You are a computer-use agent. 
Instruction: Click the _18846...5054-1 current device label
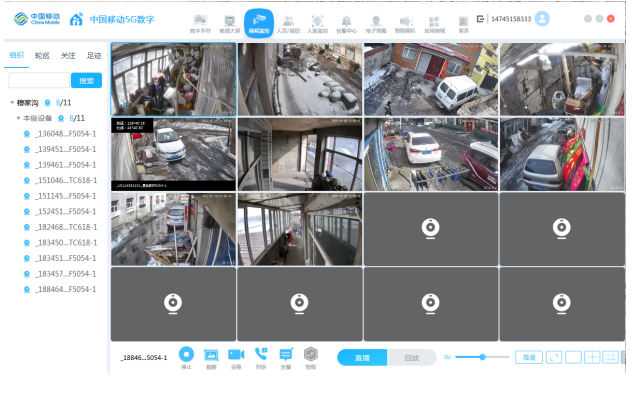click(x=144, y=358)
